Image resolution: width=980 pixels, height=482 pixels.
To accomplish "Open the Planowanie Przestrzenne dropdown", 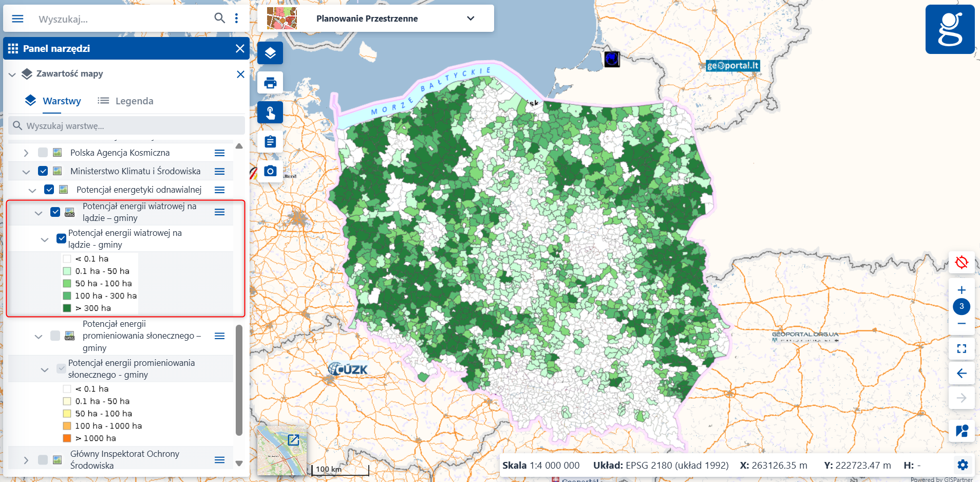I will (469, 18).
